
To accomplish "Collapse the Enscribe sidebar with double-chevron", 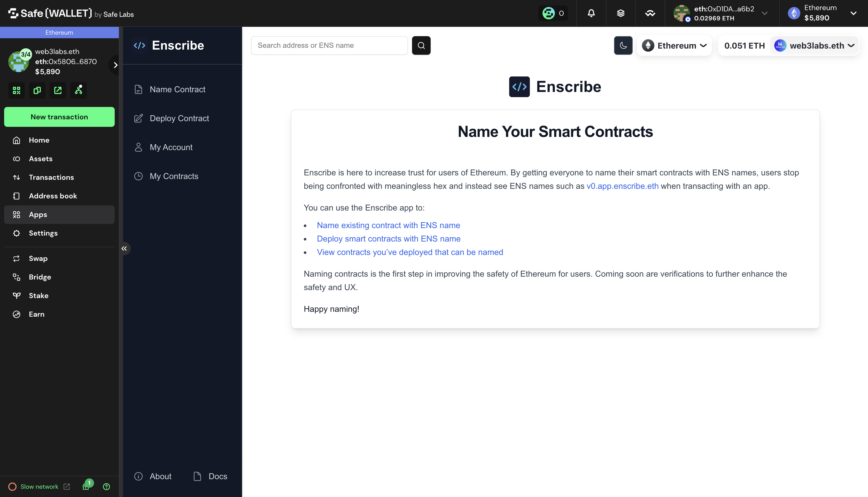I will tap(124, 248).
